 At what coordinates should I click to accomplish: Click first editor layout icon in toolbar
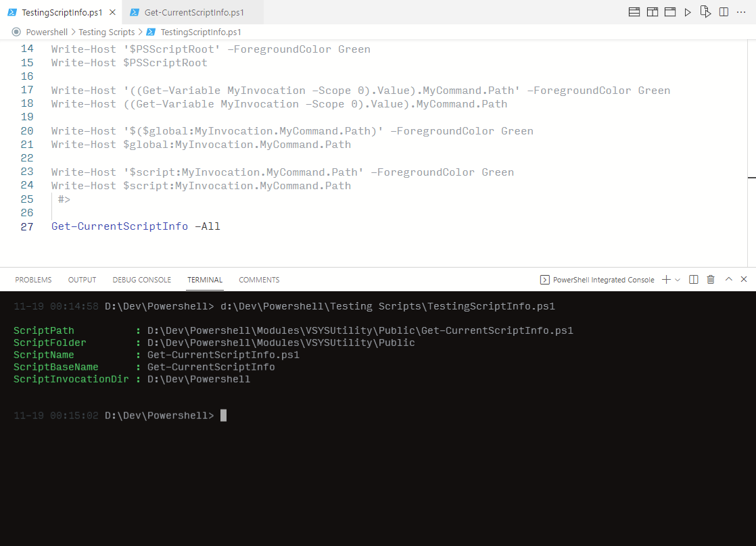click(x=634, y=12)
